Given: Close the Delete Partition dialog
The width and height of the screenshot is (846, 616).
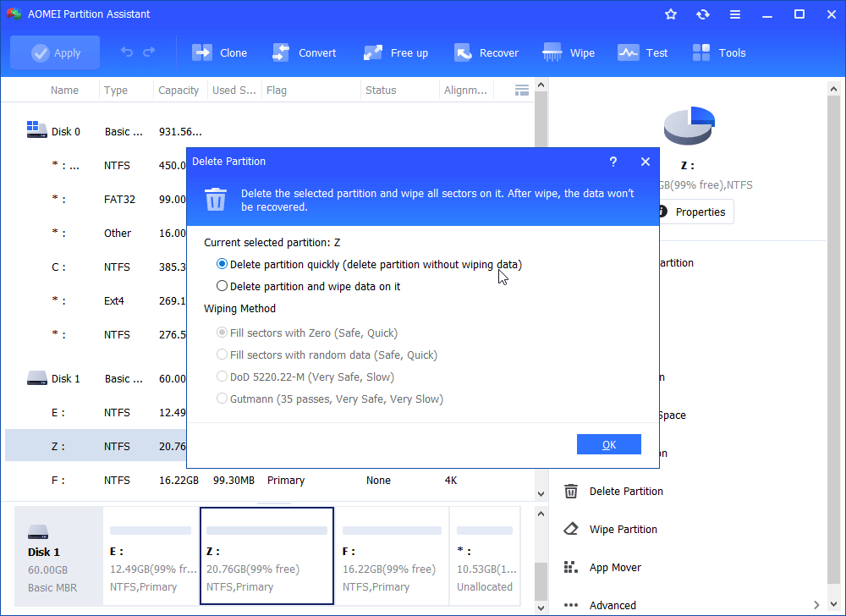Looking at the screenshot, I should pos(645,162).
